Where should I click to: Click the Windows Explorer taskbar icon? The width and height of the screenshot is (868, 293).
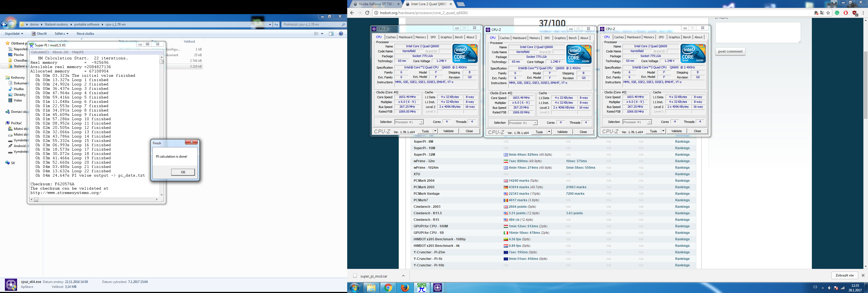pyautogui.click(x=371, y=288)
